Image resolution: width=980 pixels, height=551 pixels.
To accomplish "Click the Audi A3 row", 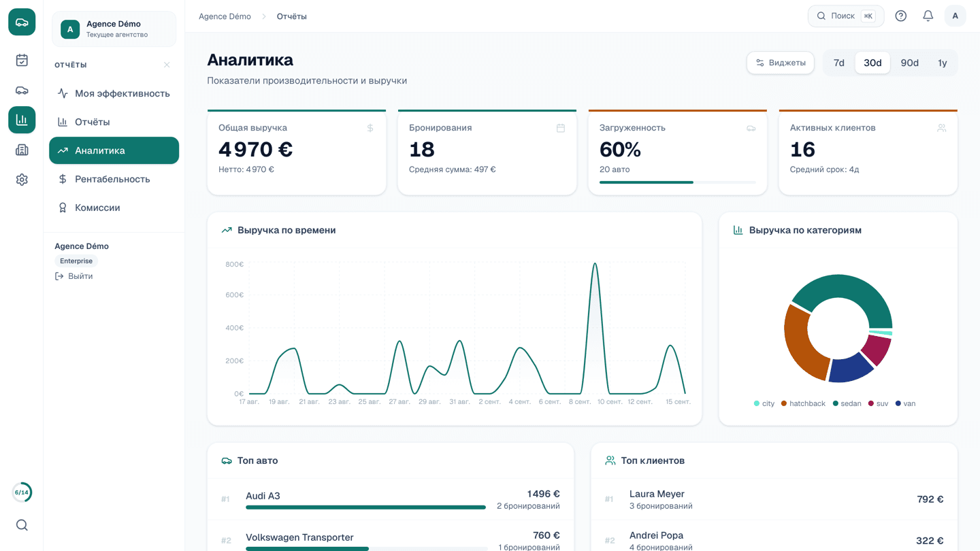I will click(391, 499).
